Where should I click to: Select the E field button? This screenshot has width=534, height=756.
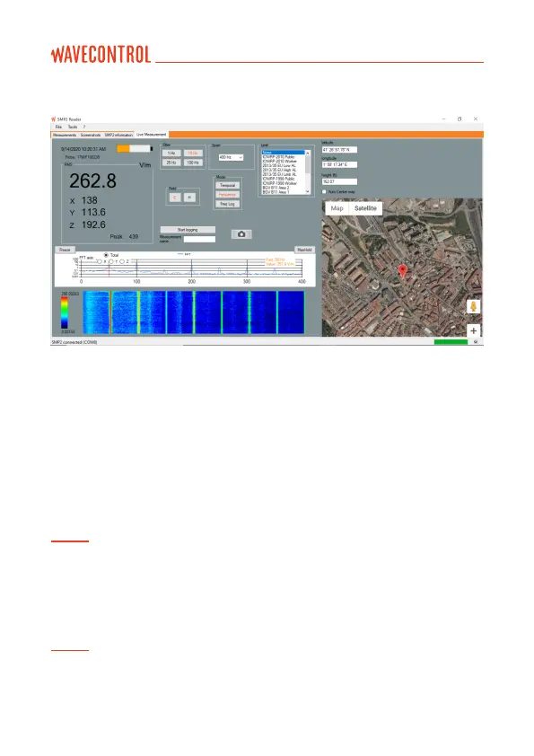click(x=175, y=198)
